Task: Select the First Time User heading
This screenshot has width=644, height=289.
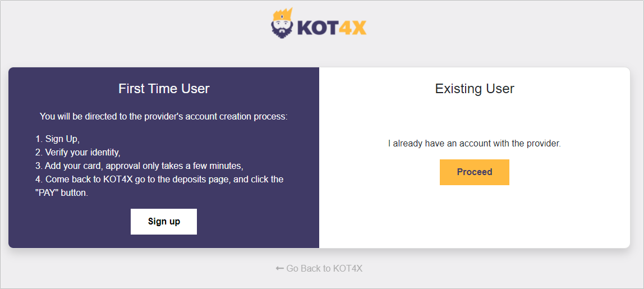Action: click(164, 89)
